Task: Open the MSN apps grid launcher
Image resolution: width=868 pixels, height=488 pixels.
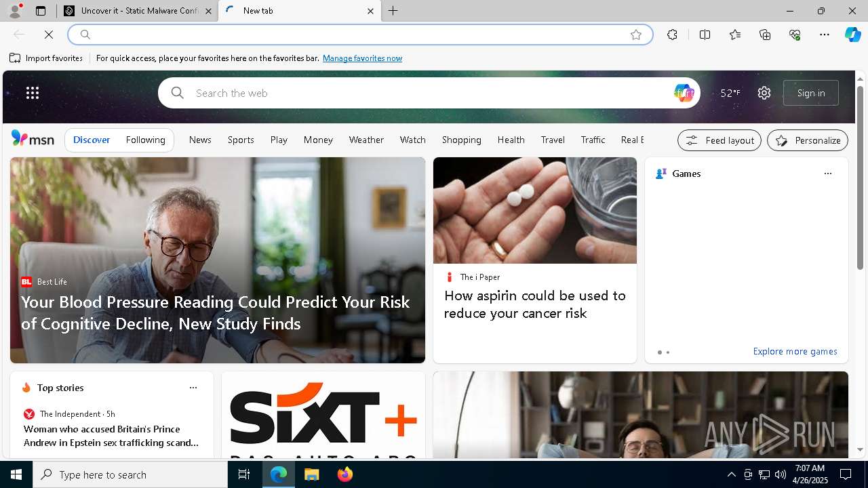Action: [33, 93]
